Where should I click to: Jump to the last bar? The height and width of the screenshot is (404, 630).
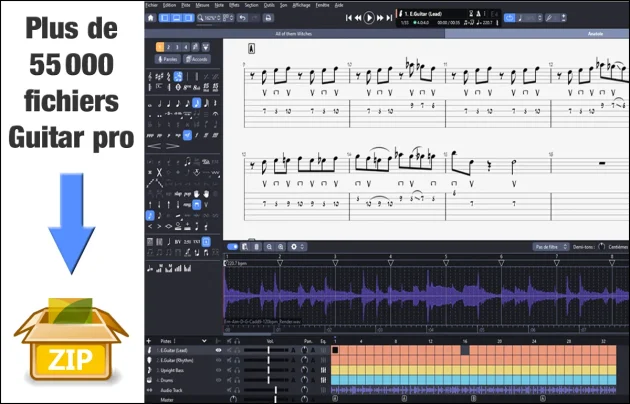coord(389,18)
